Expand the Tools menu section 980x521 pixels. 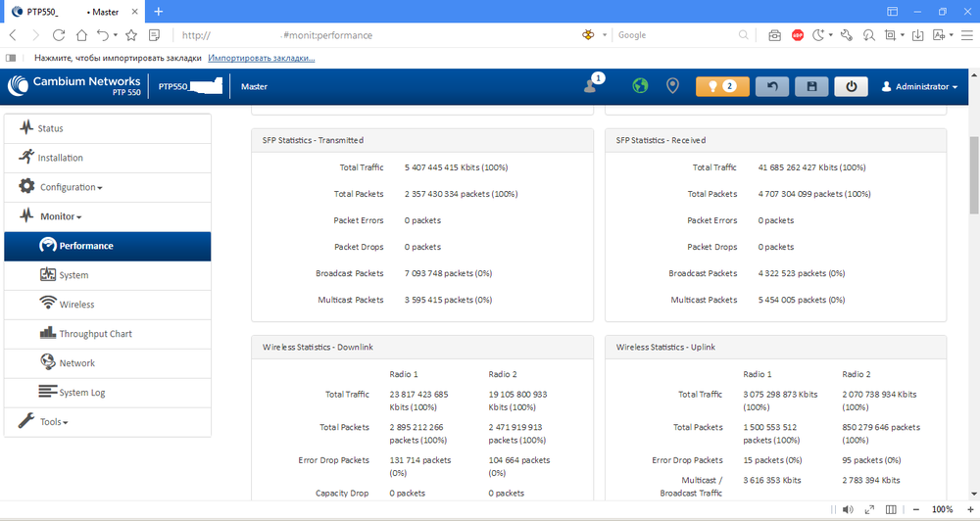pos(53,422)
